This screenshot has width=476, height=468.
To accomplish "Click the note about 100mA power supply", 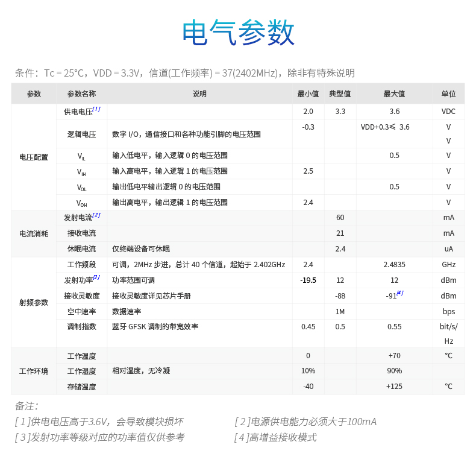I will [305, 422].
